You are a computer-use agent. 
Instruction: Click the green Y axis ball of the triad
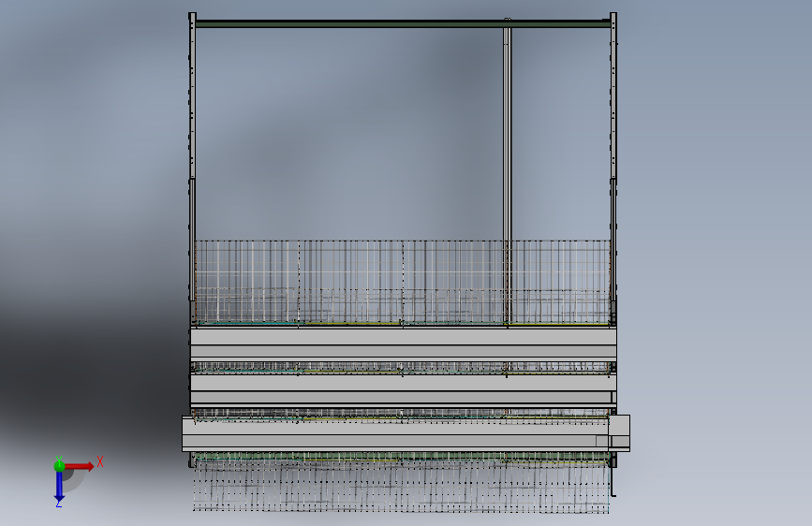59,465
